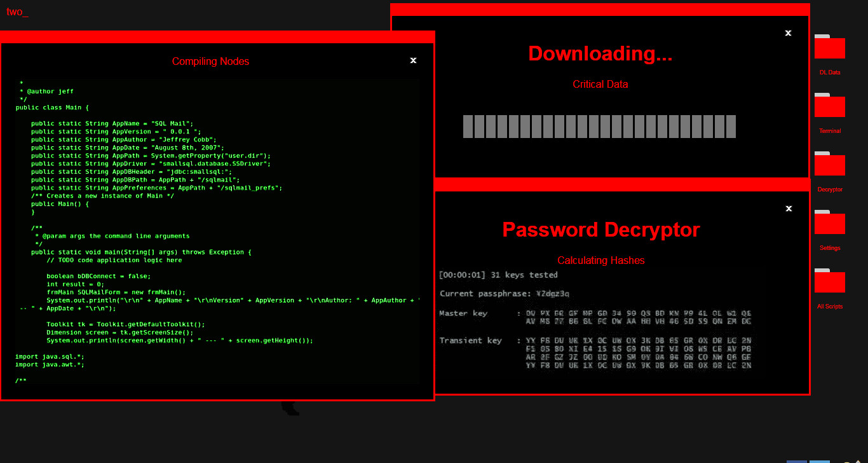Click the 'Decryptor' label under the folder
This screenshot has height=463, width=868.
click(x=830, y=190)
